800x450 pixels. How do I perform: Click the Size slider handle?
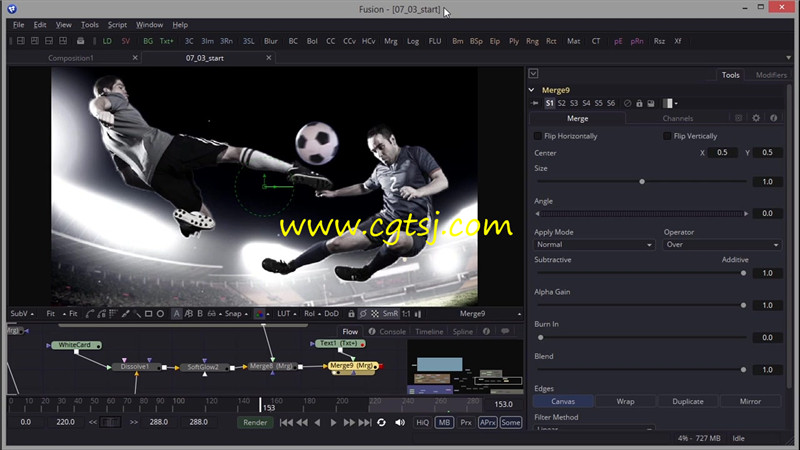click(642, 182)
